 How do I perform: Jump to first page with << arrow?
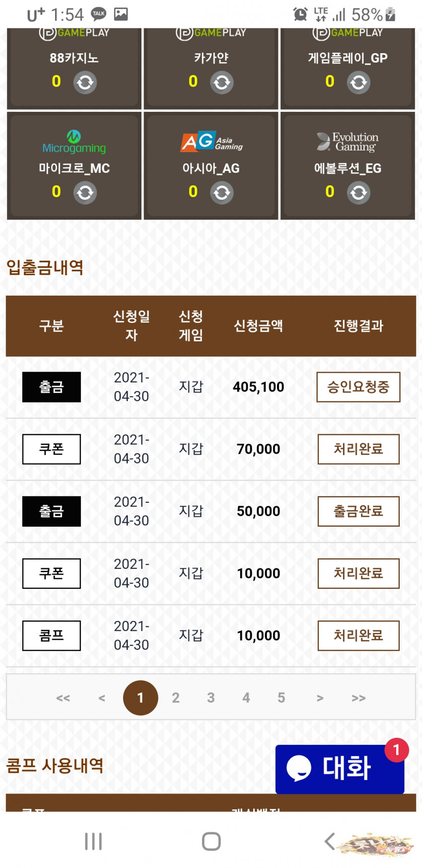pos(63,698)
